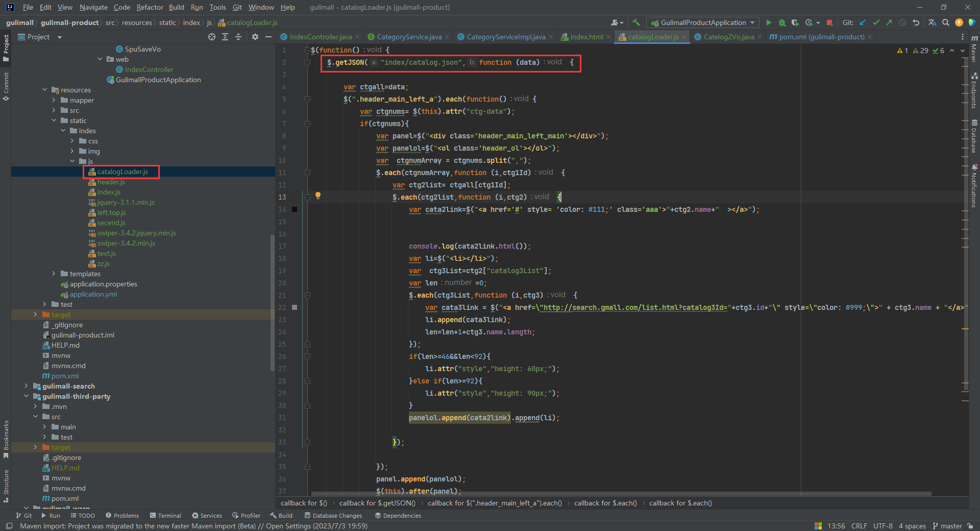Open application.yml in the project tree
This screenshot has height=531, width=980.
(x=93, y=294)
